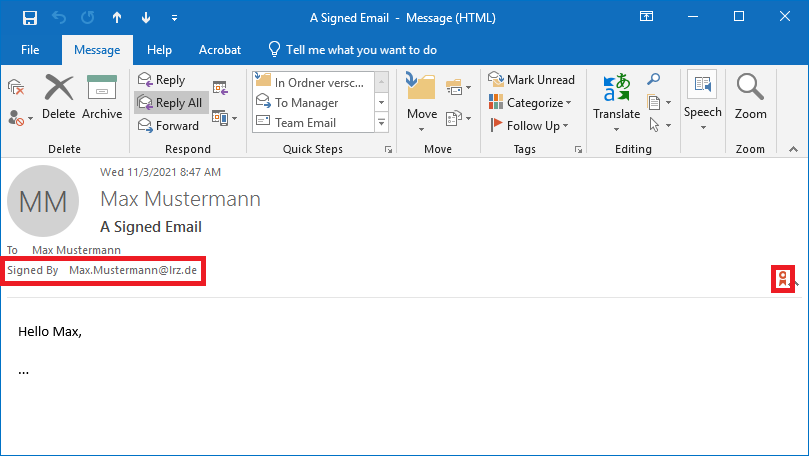Open the File menu
The image size is (809, 456).
coord(30,50)
